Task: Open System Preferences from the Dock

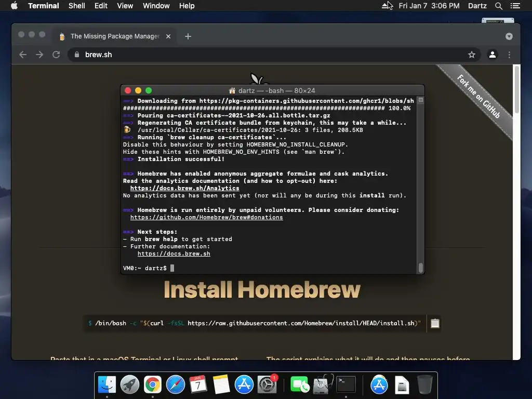Action: (x=267, y=385)
